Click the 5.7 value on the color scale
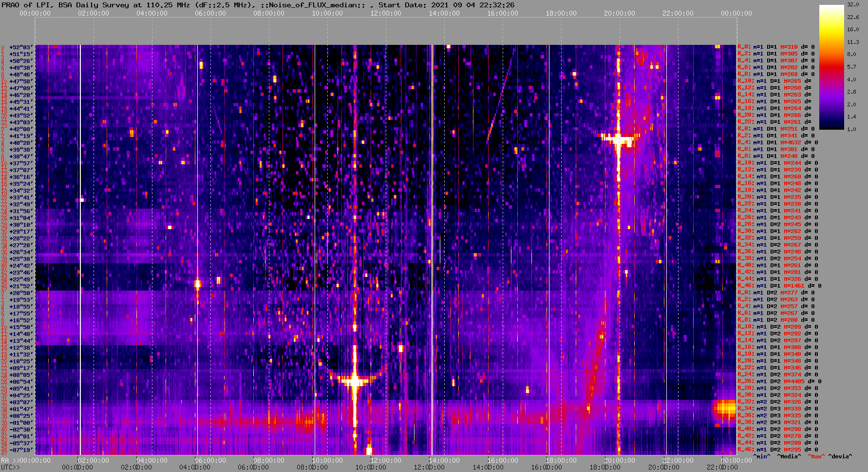Viewport: 868px width, 472px height. tap(851, 67)
